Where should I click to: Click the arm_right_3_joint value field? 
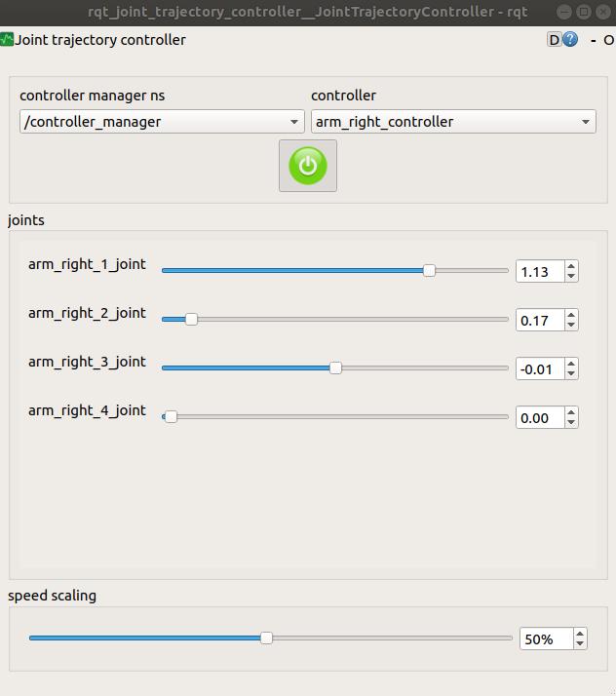(540, 369)
